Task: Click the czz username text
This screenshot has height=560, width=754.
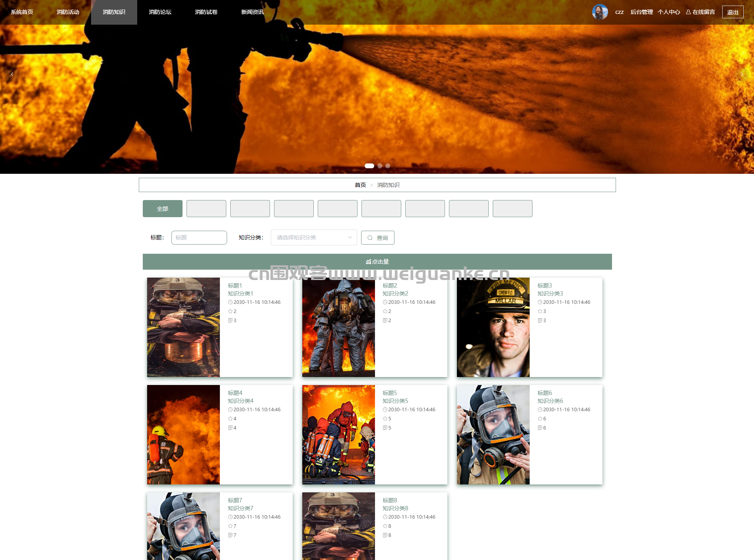Action: coord(619,12)
